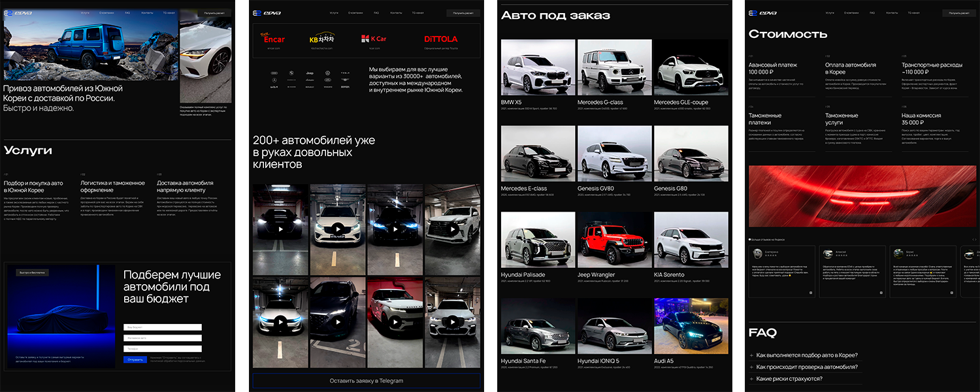Click Получить расчет on the hero page
The image size is (980, 392).
(214, 13)
